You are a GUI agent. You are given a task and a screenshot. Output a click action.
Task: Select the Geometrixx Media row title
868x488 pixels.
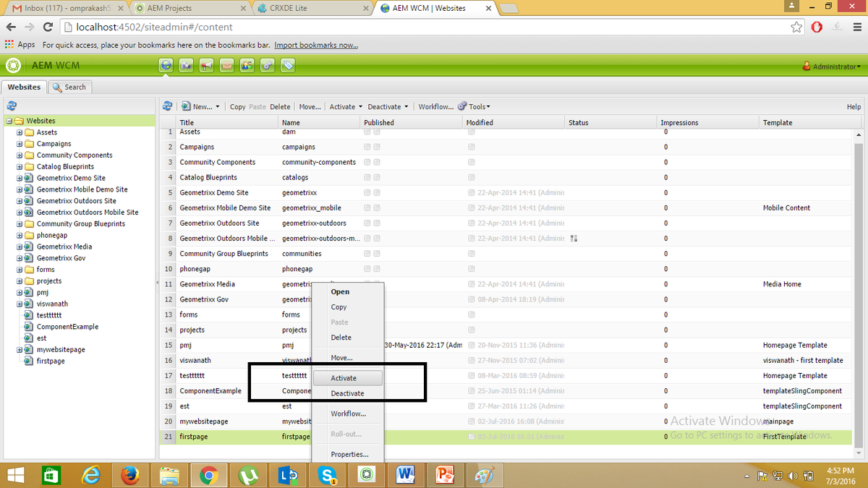coord(207,284)
